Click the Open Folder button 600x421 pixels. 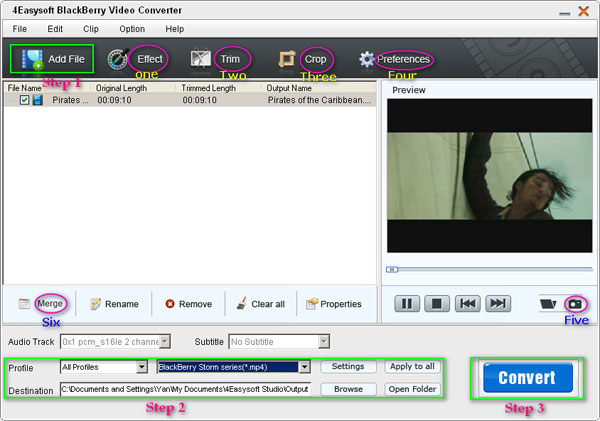pos(412,389)
